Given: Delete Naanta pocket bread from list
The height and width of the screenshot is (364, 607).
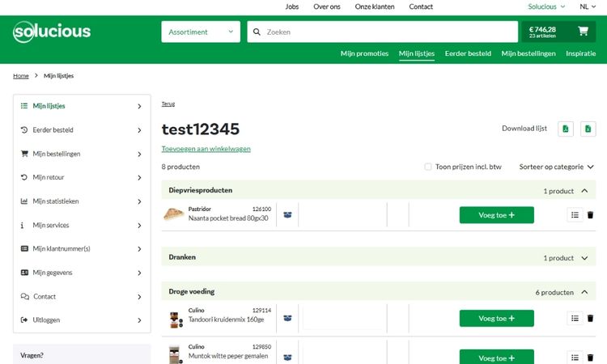Looking at the screenshot, I should 590,215.
